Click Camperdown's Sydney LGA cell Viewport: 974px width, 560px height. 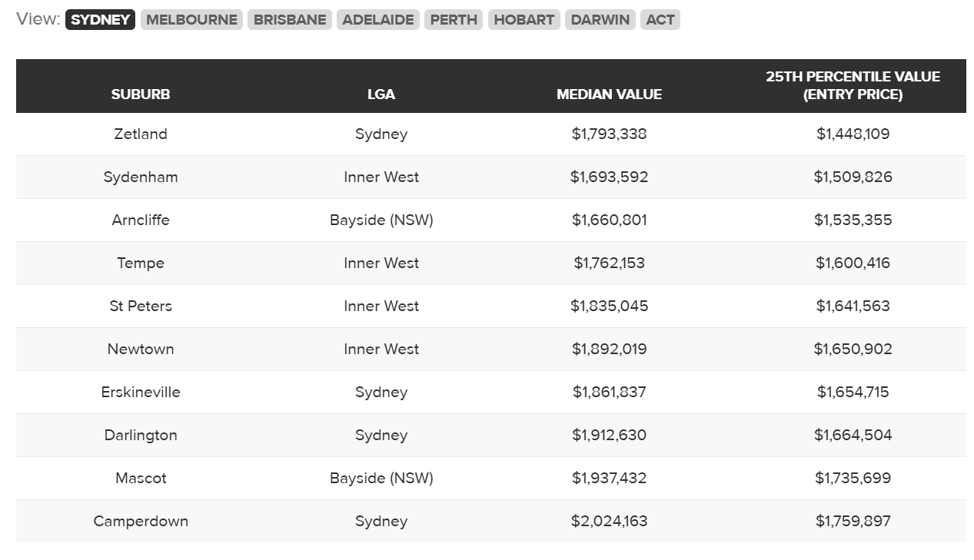[381, 521]
